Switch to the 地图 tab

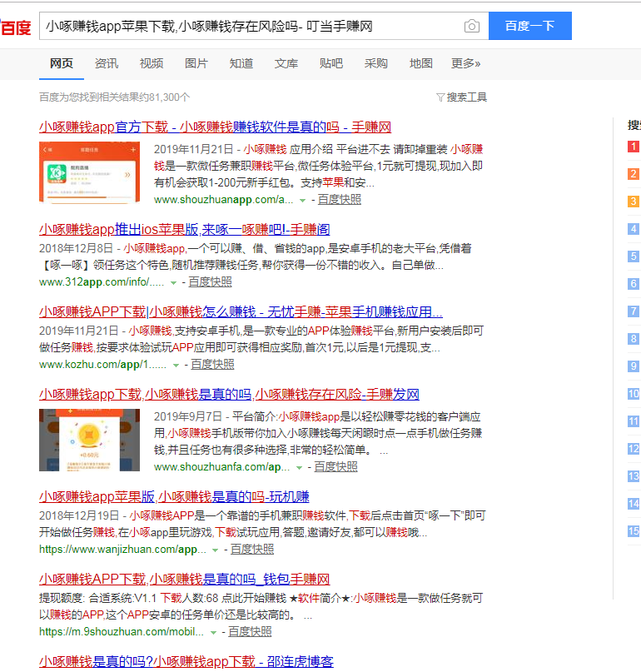pos(420,63)
